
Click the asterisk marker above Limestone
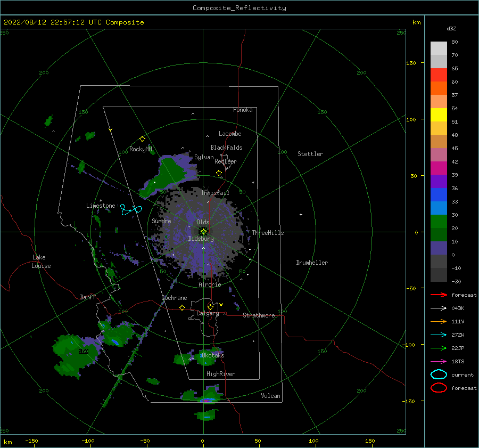tap(101, 201)
